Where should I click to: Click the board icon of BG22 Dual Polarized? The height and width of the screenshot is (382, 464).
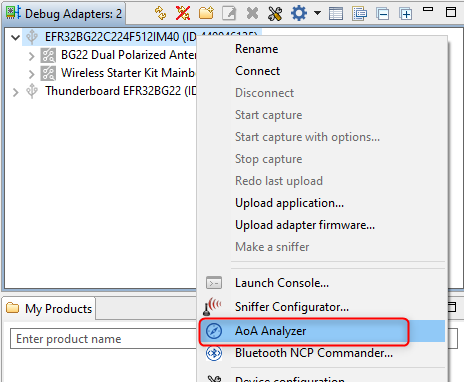pyautogui.click(x=48, y=55)
